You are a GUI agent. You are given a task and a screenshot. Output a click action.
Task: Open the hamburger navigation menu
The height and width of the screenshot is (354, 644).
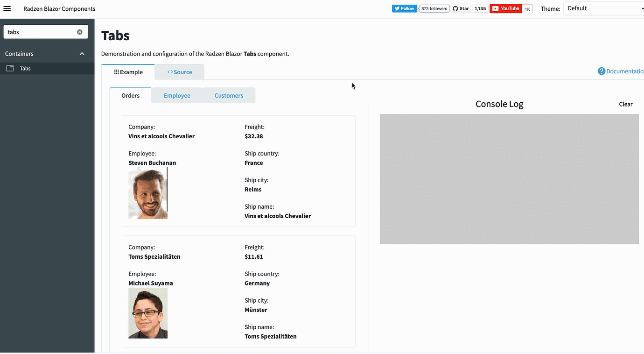pos(7,8)
